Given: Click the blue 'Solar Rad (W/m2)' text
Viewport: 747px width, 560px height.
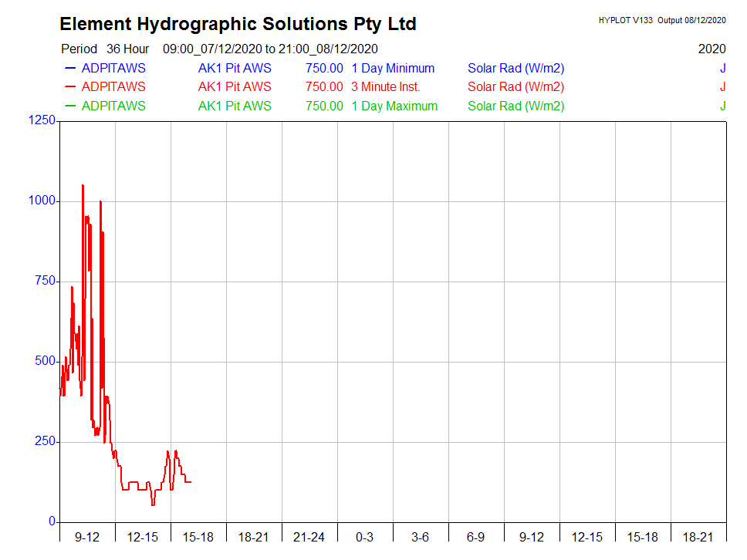Looking at the screenshot, I should [515, 68].
